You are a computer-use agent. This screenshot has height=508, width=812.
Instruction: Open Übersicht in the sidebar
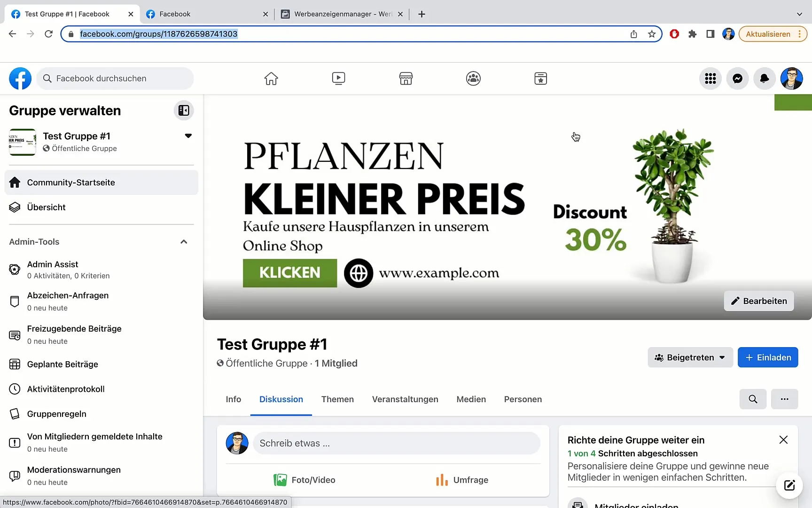[101, 207]
